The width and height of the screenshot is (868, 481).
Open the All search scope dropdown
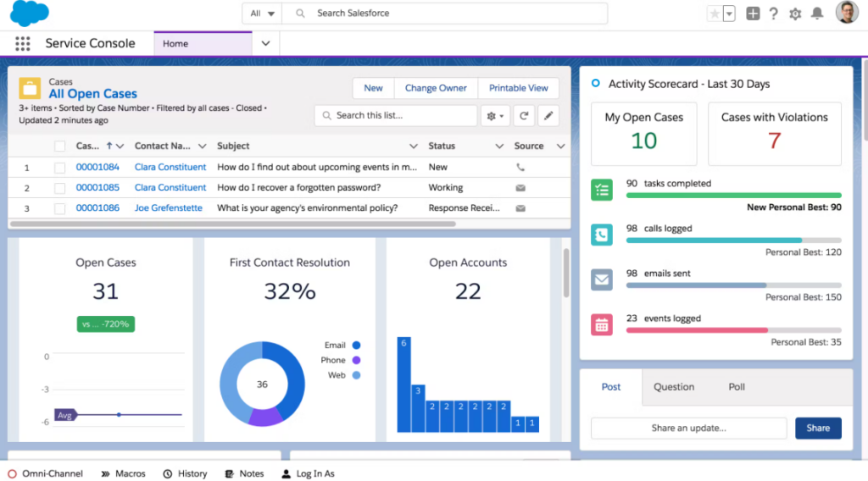click(263, 14)
